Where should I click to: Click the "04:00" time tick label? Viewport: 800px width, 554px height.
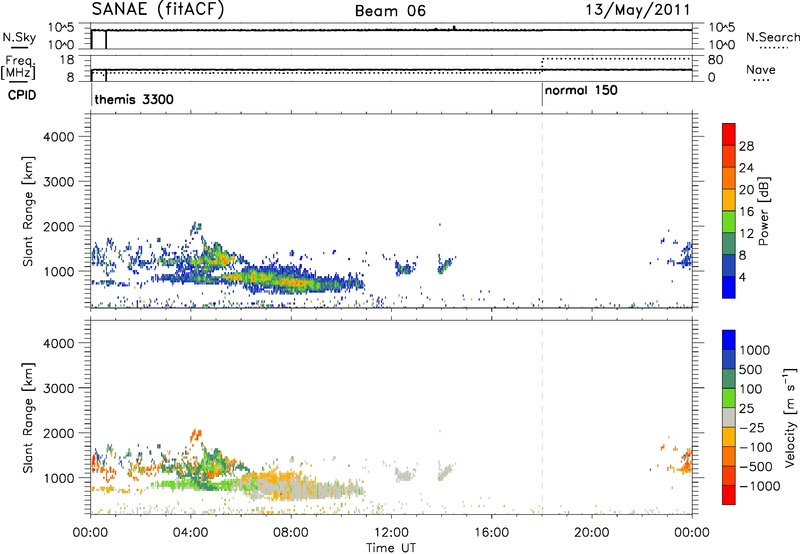click(x=190, y=533)
